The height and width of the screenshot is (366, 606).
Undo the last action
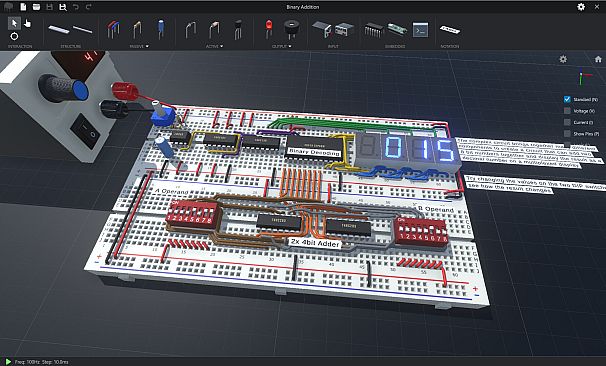(76, 7)
